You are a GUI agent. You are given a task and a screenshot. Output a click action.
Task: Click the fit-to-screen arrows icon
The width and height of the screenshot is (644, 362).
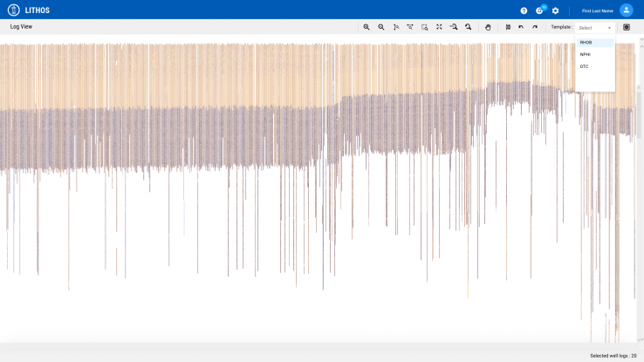tap(439, 27)
